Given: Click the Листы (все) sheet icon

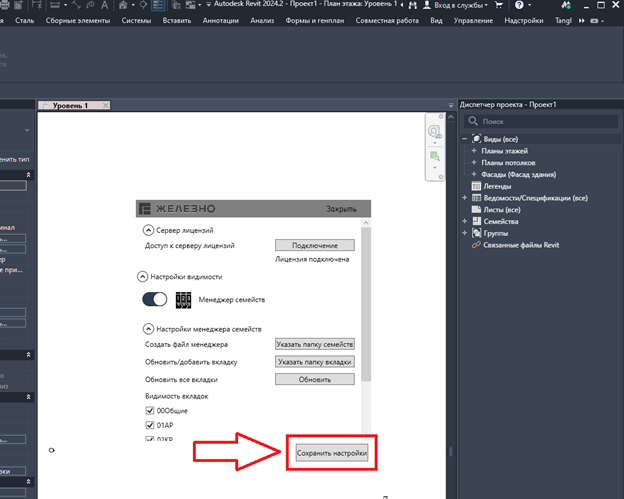Looking at the screenshot, I should point(476,209).
